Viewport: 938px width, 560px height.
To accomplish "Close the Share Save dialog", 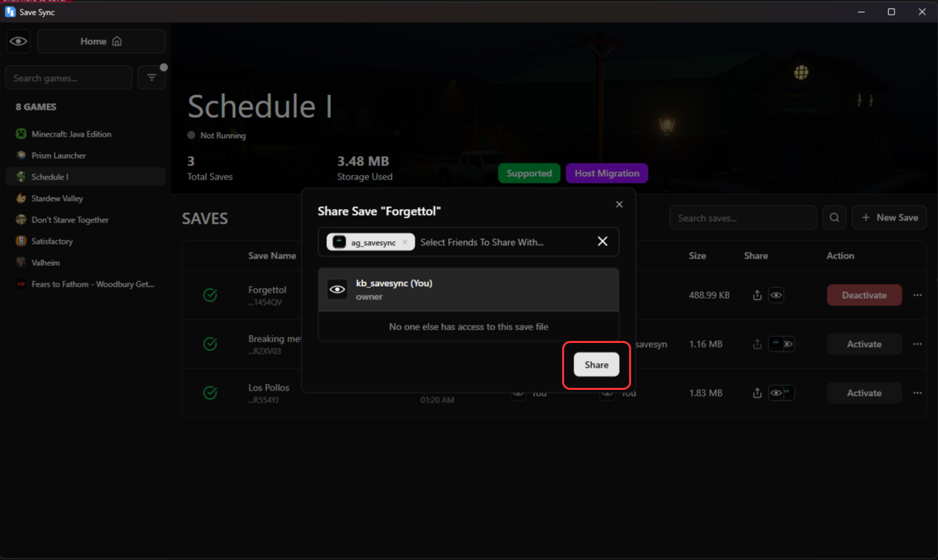I will (x=619, y=204).
